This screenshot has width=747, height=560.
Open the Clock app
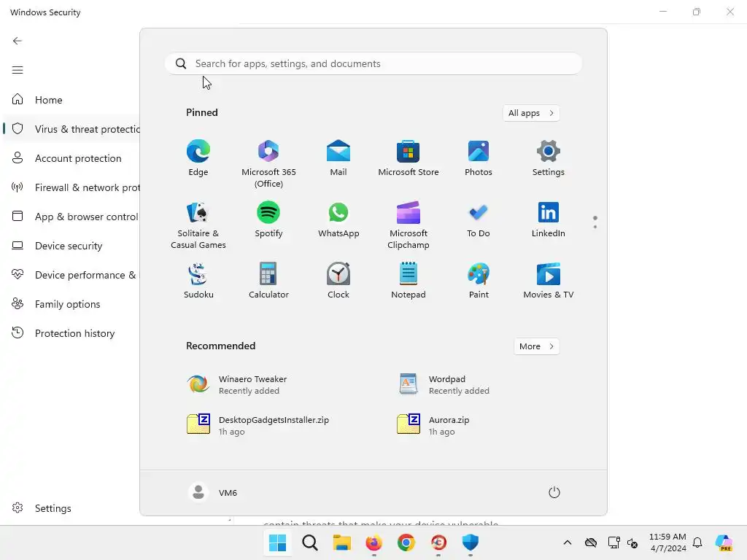coord(338,281)
